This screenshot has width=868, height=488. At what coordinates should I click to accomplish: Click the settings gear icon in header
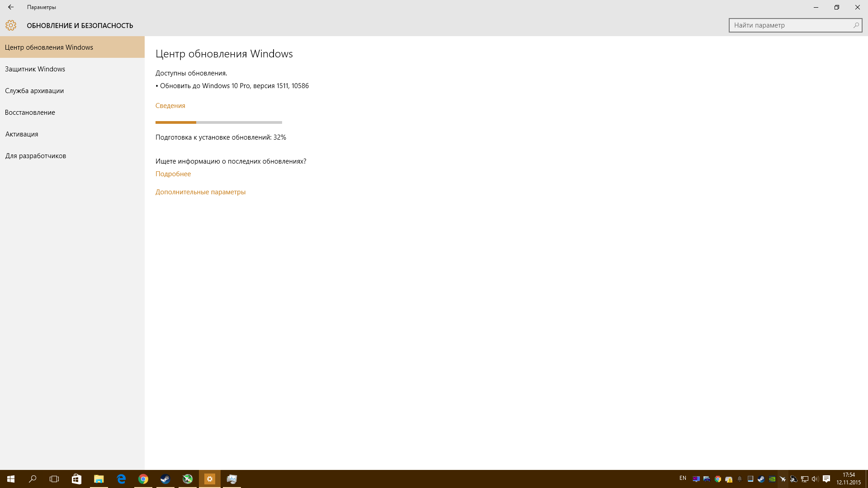point(11,25)
